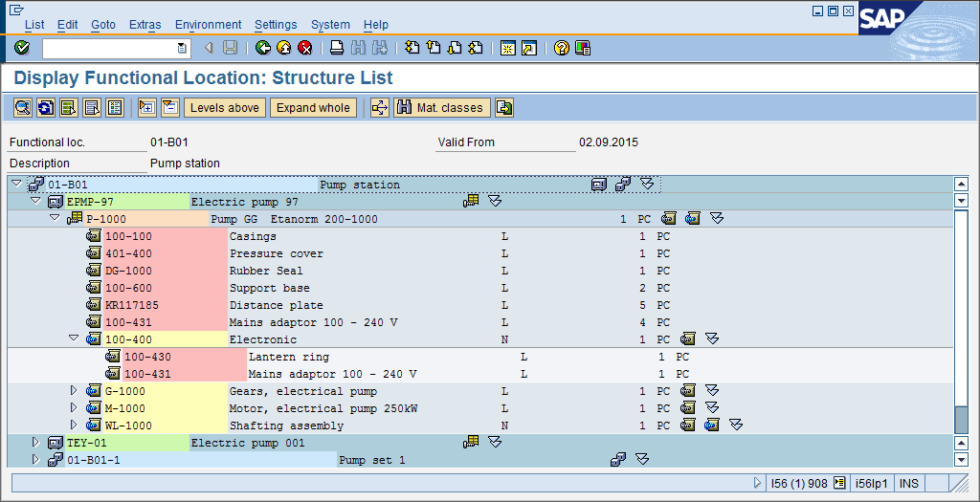The width and height of the screenshot is (980, 502).
Task: Click the status bar system info icon
Action: [x=840, y=483]
